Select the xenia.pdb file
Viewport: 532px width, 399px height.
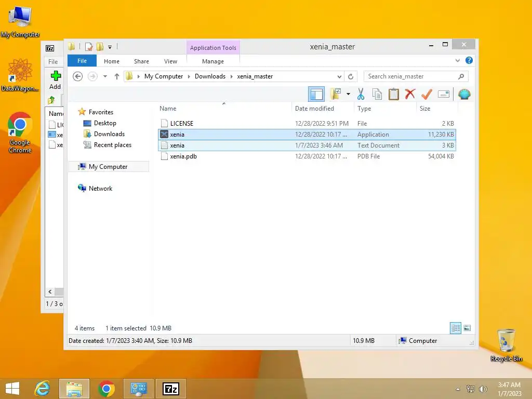click(307, 156)
